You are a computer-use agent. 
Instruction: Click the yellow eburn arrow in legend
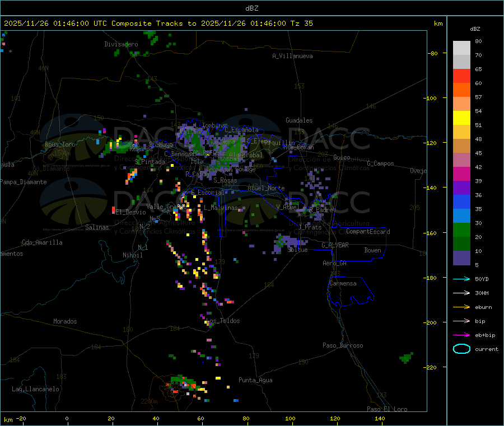[461, 307]
